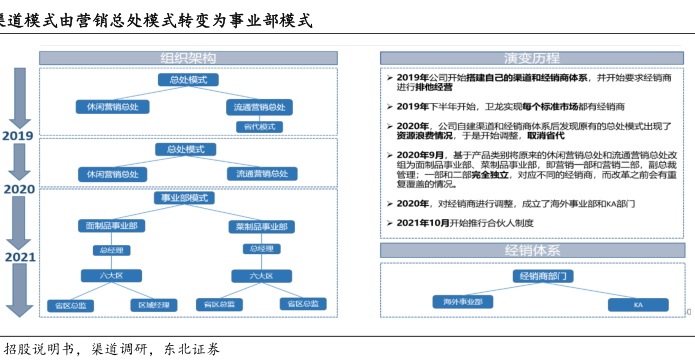
Task: Select the KA box
Action: [x=638, y=305]
